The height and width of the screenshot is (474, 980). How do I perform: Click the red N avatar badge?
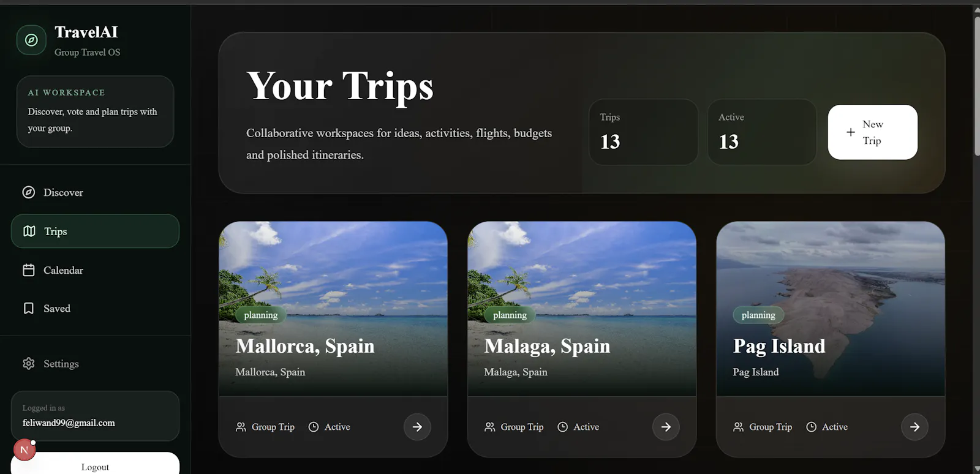pyautogui.click(x=24, y=450)
